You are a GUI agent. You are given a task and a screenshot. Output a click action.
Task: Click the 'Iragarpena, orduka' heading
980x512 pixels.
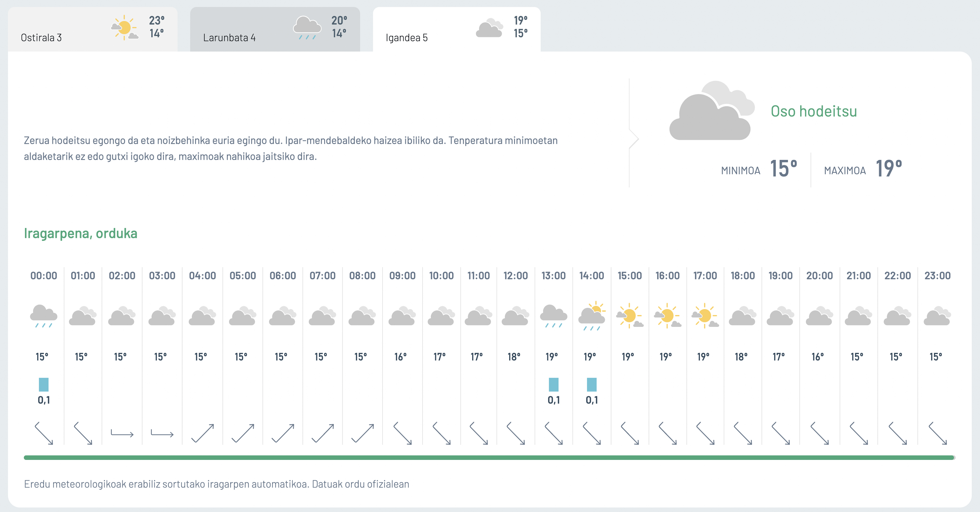[x=81, y=233]
